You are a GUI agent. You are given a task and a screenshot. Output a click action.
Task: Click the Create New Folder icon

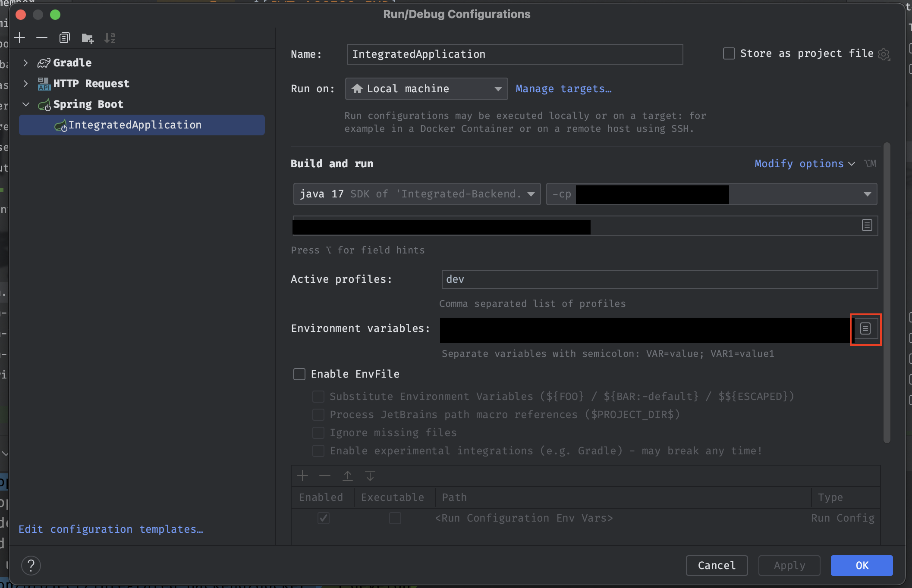point(88,38)
